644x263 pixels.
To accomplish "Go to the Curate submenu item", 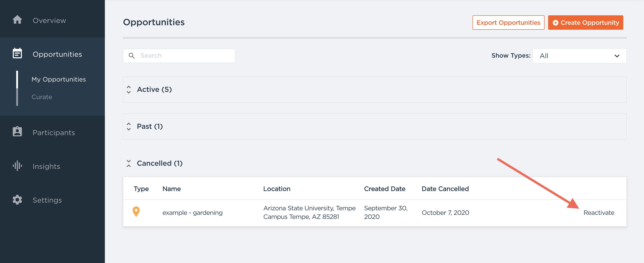I will pos(42,97).
